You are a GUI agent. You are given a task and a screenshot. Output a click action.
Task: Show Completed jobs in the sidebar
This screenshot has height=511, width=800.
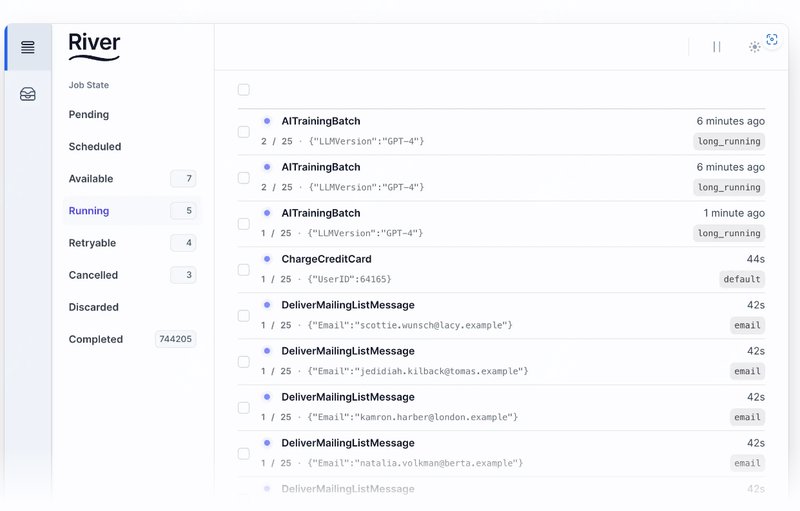pos(95,339)
